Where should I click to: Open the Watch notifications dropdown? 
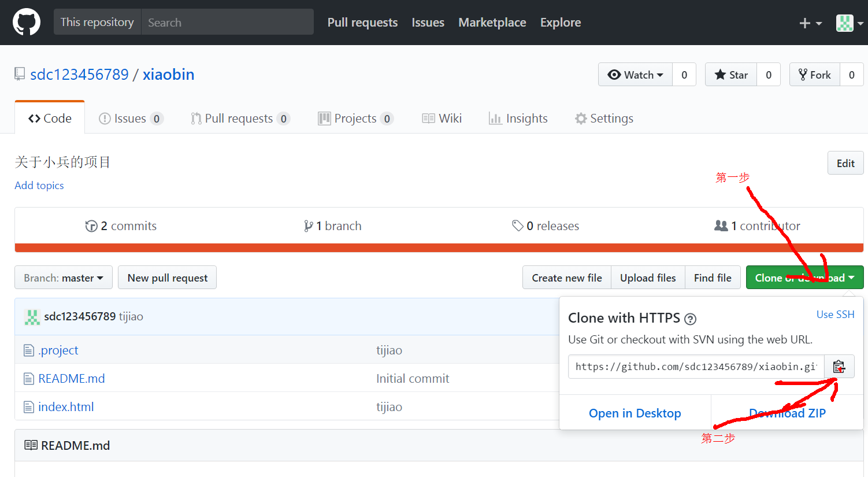pos(635,75)
